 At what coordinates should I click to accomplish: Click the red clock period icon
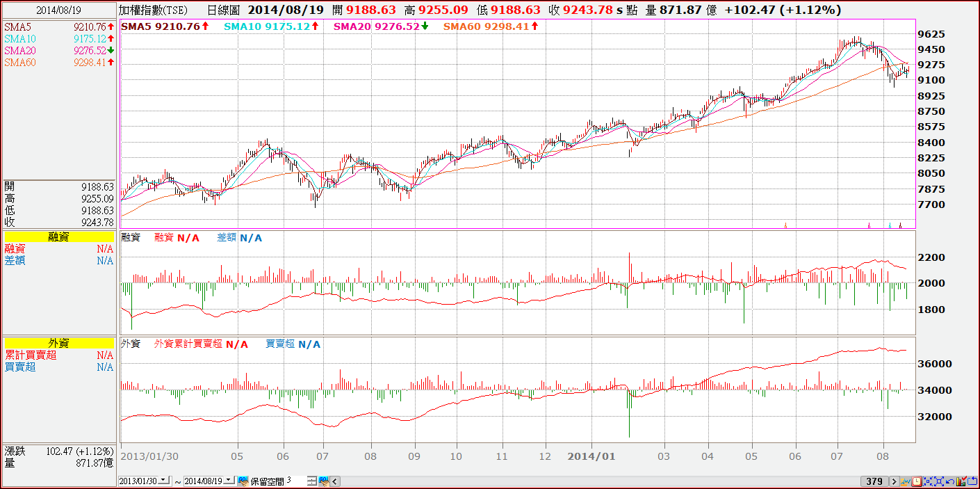coord(917,481)
